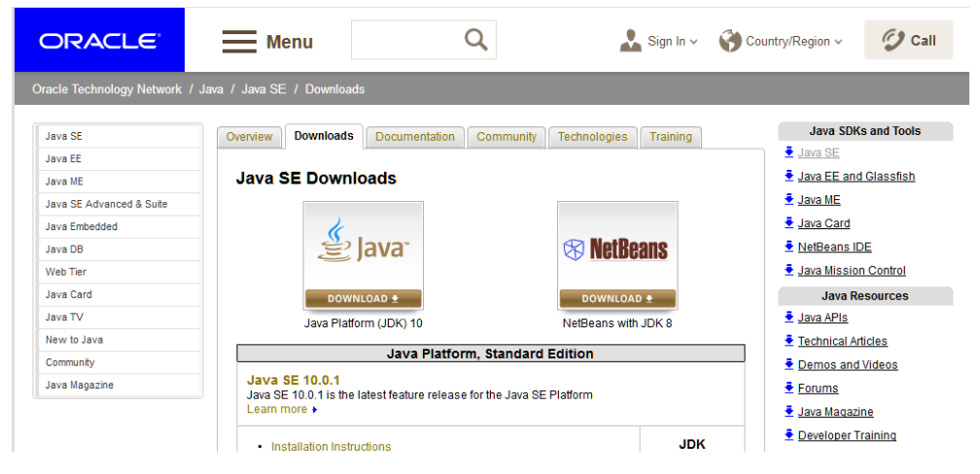
Task: Open the Installation Instructions link
Action: [331, 447]
